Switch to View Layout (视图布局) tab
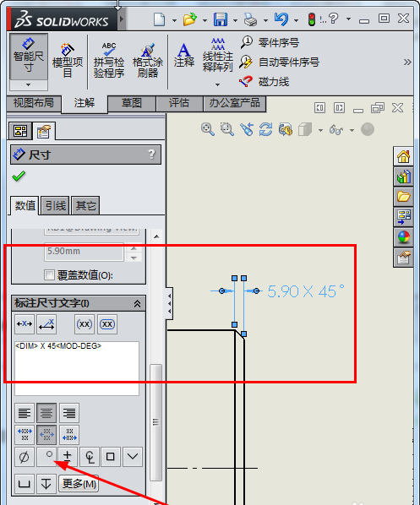Image resolution: width=420 pixels, height=505 pixels. point(34,103)
